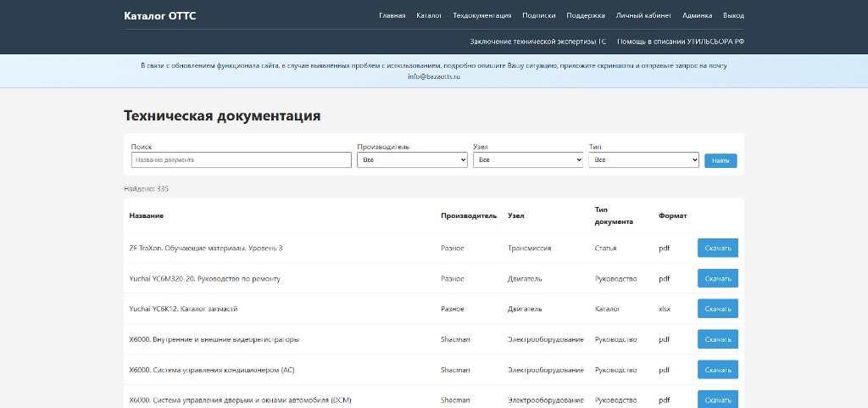Viewport: 868px width, 408px height.
Task: Open Заключение технической экспертизы ТС link
Action: coord(538,42)
